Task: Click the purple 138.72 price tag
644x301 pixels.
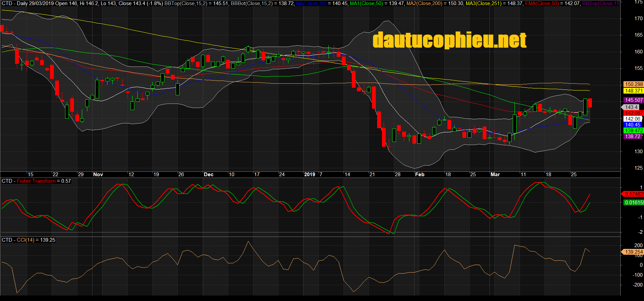Action: pos(632,136)
